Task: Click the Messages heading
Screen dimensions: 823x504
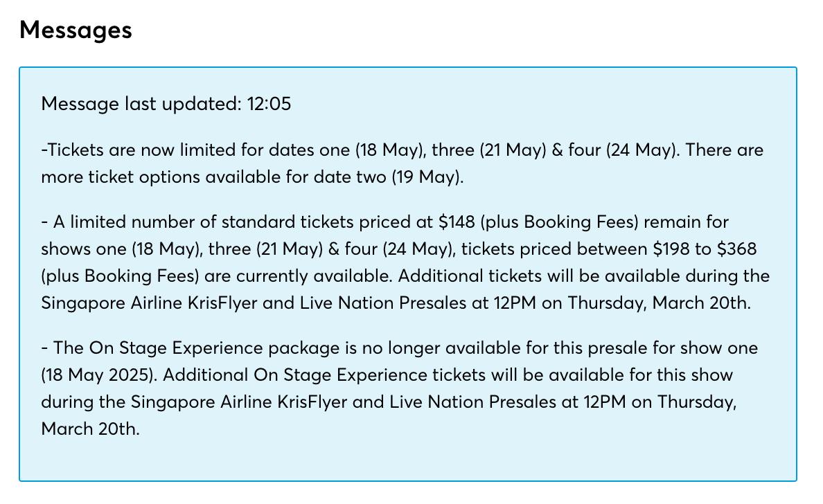Action: coord(76,30)
